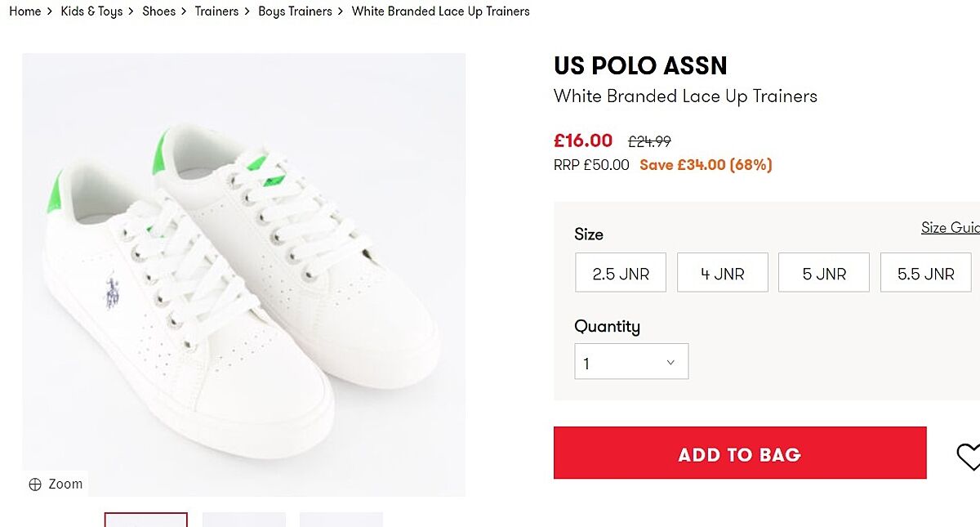Go to Trainers breadcrumb
Viewport: 980px width, 527px height.
point(216,11)
